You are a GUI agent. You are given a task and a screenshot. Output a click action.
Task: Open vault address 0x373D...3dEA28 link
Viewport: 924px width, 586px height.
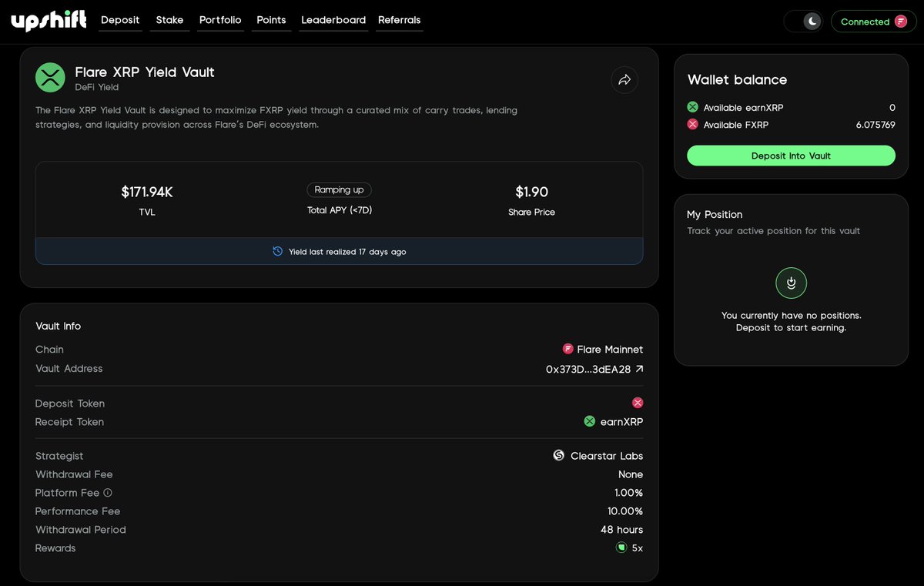594,369
